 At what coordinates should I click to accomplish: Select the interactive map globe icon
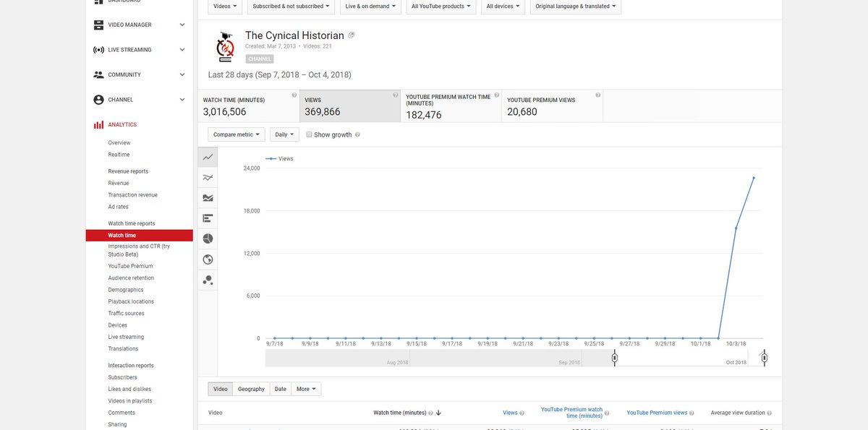(208, 259)
